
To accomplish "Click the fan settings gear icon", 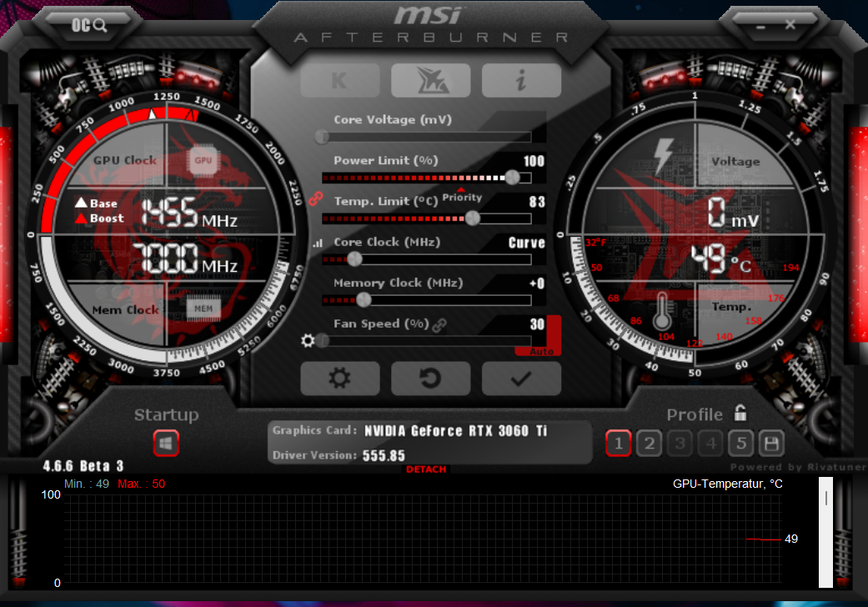I will click(308, 340).
